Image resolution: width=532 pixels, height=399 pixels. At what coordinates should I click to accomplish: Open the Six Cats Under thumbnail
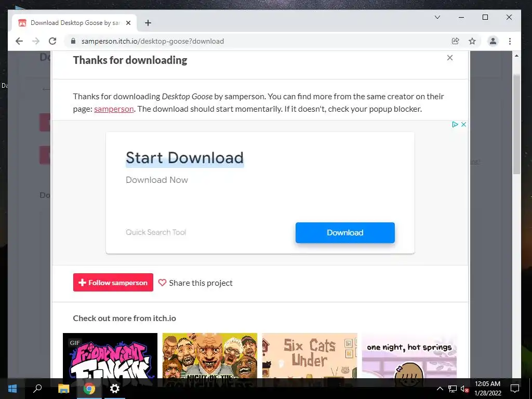coord(310,355)
